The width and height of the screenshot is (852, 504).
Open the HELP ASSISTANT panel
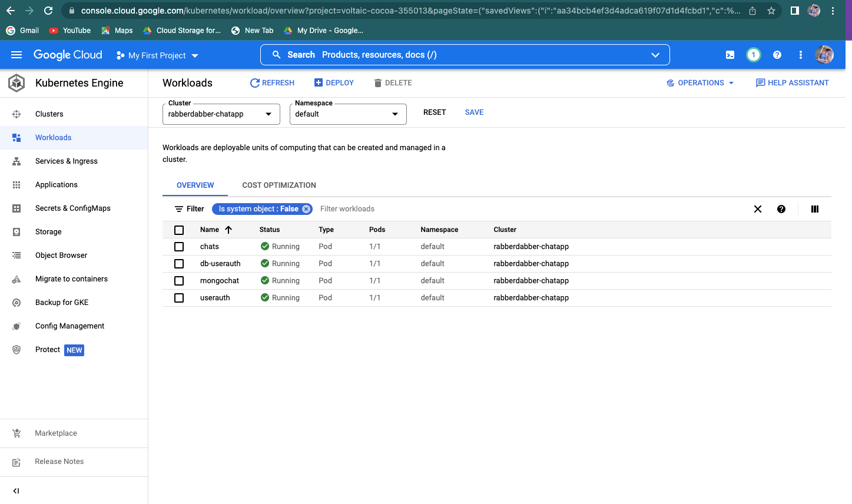792,83
